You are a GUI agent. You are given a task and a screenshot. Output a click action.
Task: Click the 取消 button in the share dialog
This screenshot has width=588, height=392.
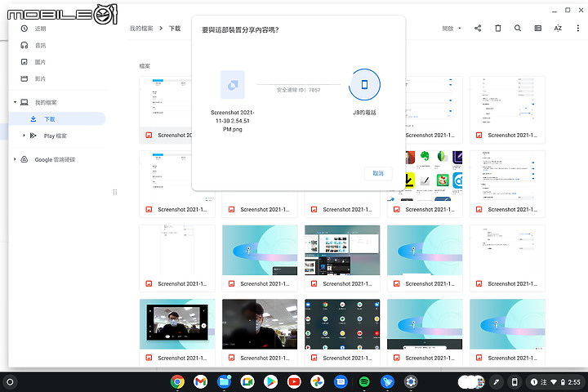378,173
